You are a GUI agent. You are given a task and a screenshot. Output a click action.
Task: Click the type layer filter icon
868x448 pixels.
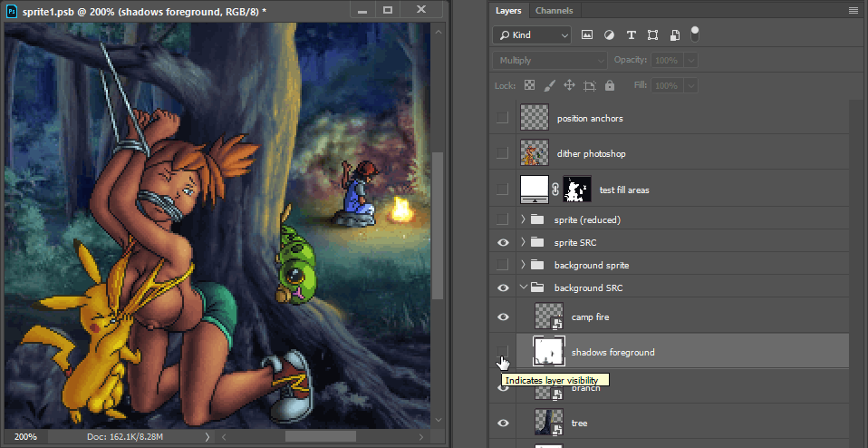631,35
